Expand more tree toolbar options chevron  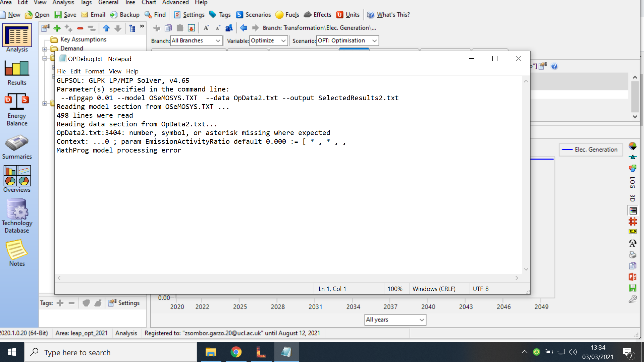coord(142,26)
